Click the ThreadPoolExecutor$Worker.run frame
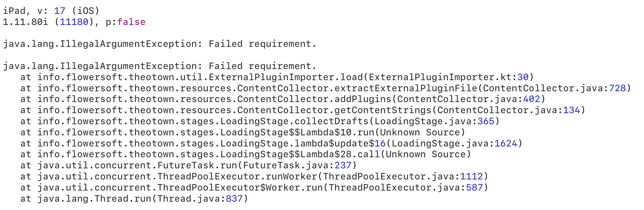The image size is (644, 210). pyautogui.click(x=254, y=187)
